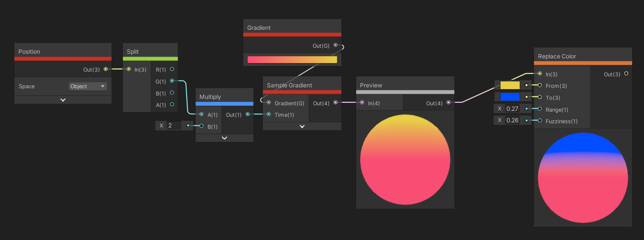Click the yellow From color swatch
The width and height of the screenshot is (644, 240).
click(x=510, y=85)
